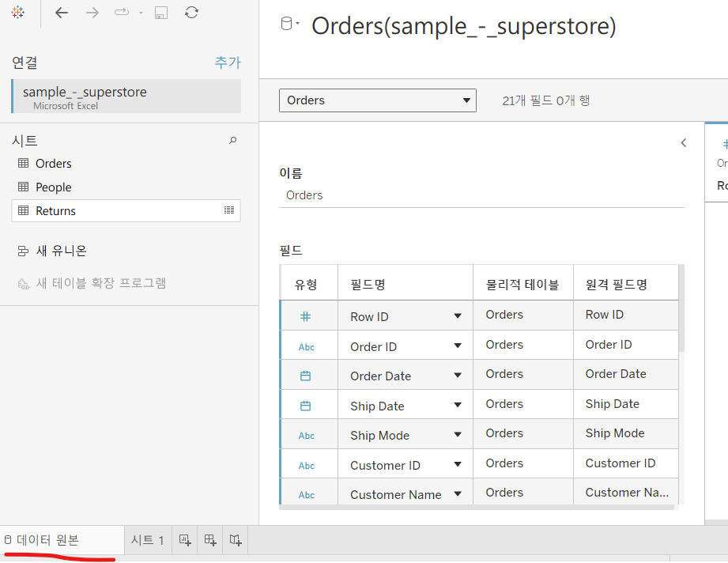Click the 21개 필드 0개 행 text
The image size is (728, 563).
pyautogui.click(x=546, y=100)
